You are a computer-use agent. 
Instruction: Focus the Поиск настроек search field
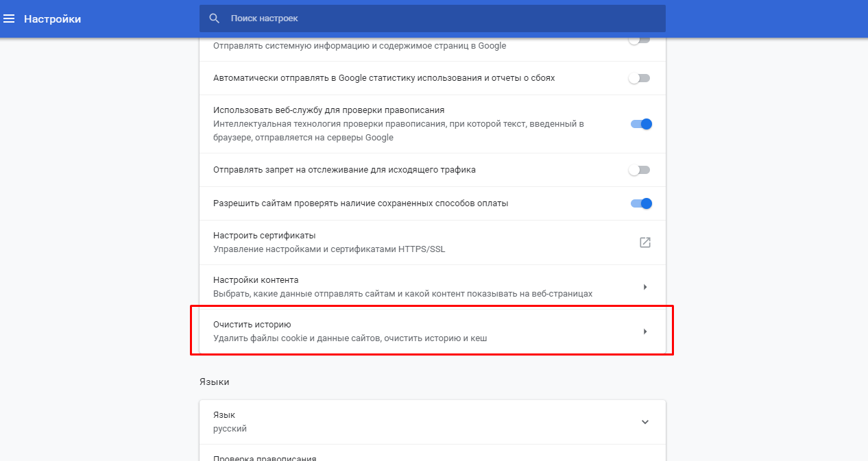439,18
